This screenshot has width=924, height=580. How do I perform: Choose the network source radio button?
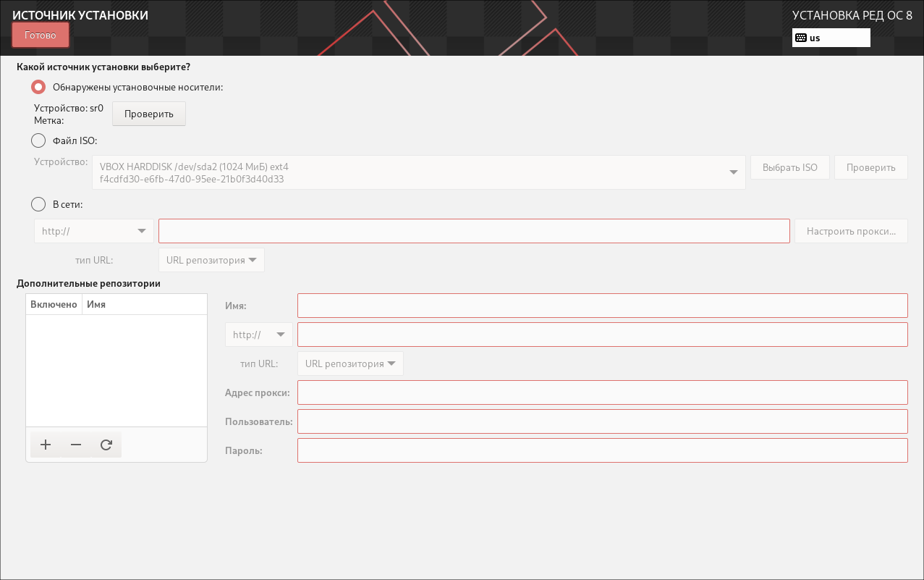pos(39,204)
